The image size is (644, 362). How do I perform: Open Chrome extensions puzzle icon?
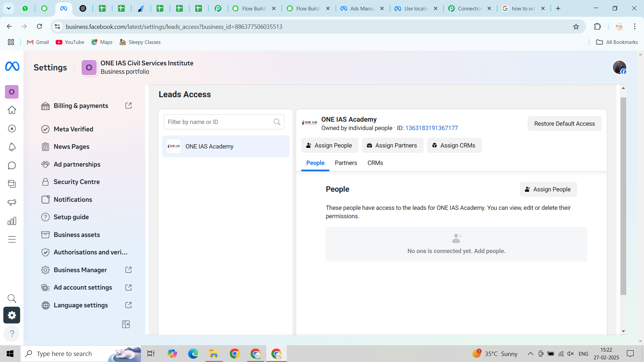click(x=597, y=26)
